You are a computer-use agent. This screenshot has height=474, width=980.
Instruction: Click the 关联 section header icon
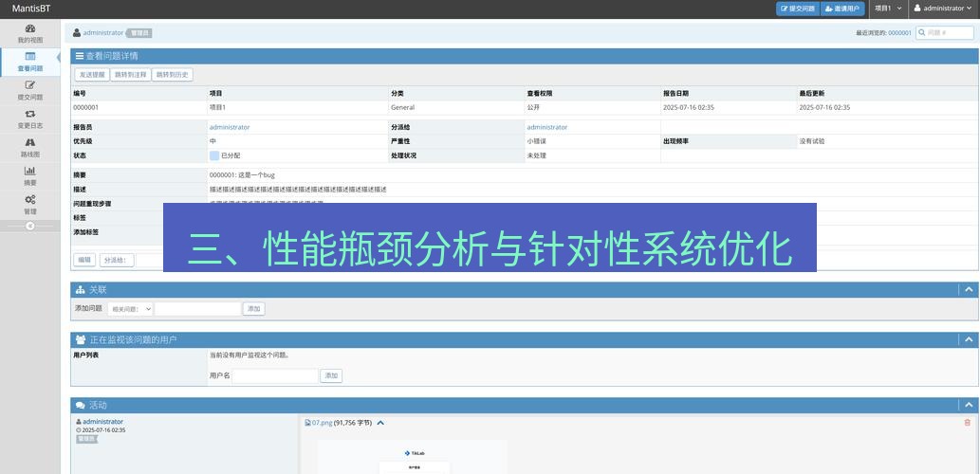pos(80,290)
